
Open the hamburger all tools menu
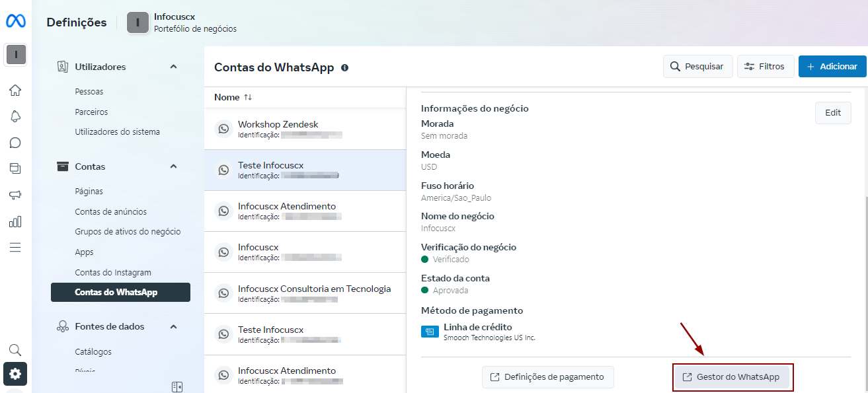coord(15,247)
